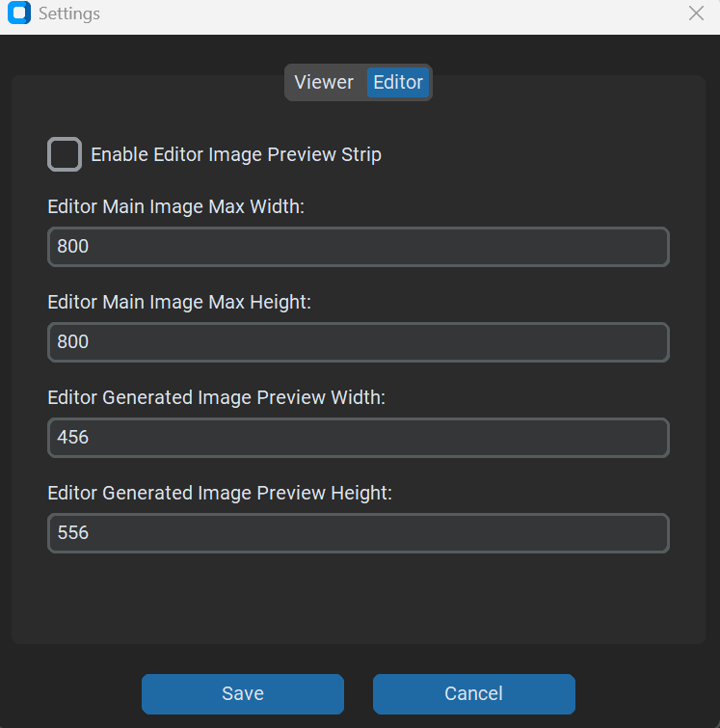720x728 pixels.
Task: Switch to the Viewer tab
Action: coord(324,82)
